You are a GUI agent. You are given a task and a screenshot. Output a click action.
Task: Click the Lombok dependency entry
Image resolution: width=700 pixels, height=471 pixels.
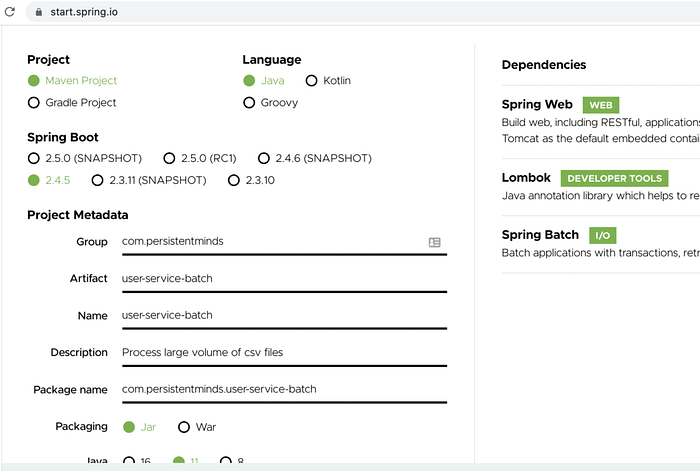pyautogui.click(x=526, y=178)
